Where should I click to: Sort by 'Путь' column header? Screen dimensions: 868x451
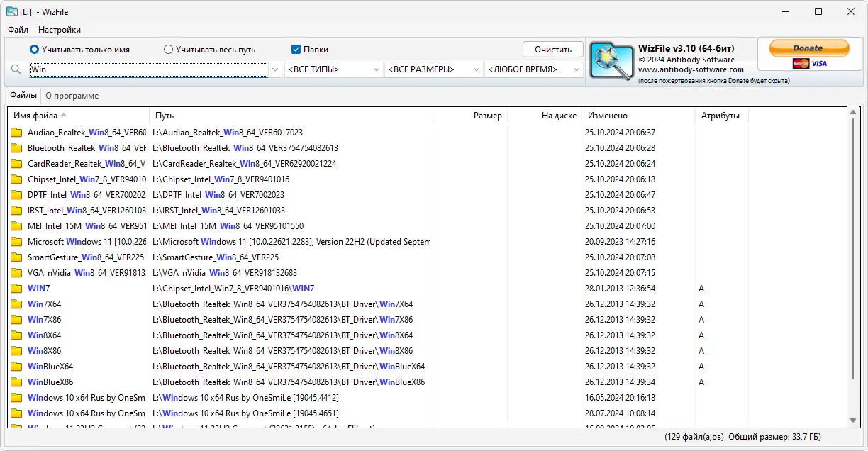click(x=291, y=116)
